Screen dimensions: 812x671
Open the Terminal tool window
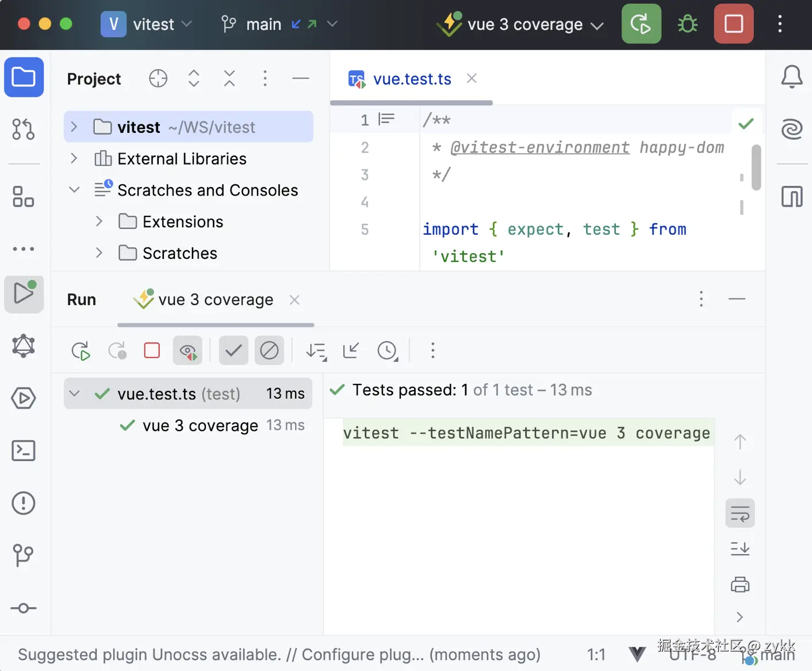(x=24, y=451)
